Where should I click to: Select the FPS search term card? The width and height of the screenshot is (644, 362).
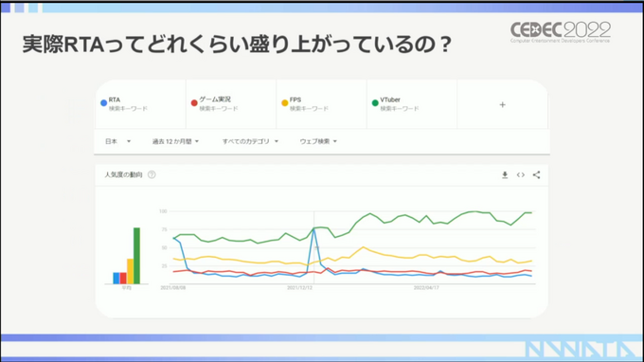(321, 104)
